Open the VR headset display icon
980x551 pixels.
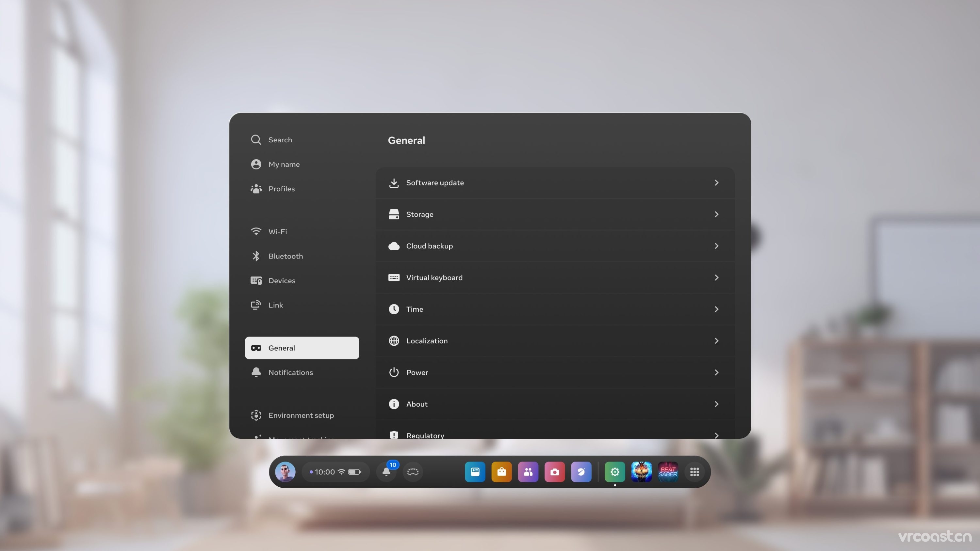(x=256, y=348)
